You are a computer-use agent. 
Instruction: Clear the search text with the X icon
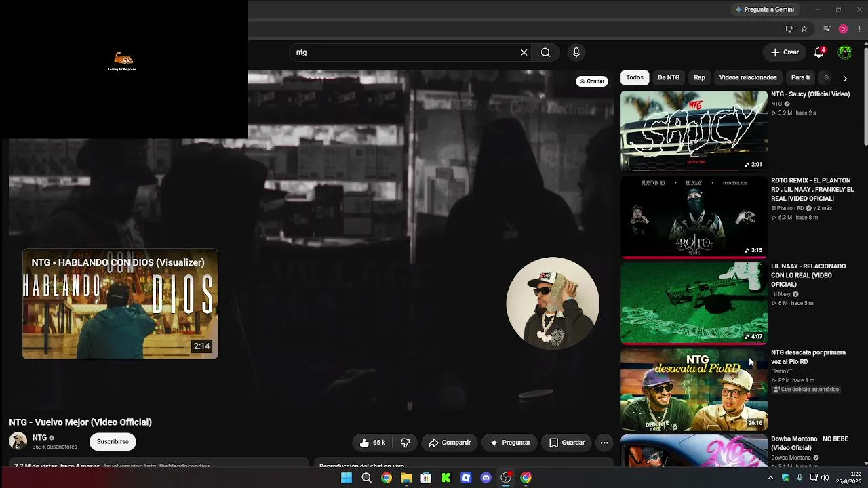tap(524, 52)
